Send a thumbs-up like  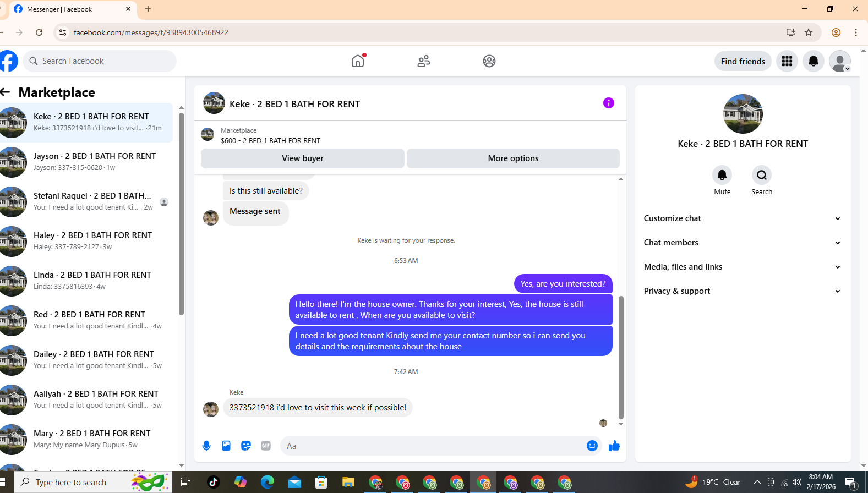tap(614, 446)
